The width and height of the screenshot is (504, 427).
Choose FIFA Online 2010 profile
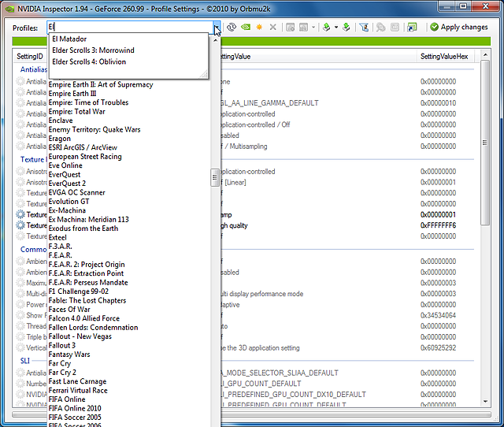[x=75, y=409]
